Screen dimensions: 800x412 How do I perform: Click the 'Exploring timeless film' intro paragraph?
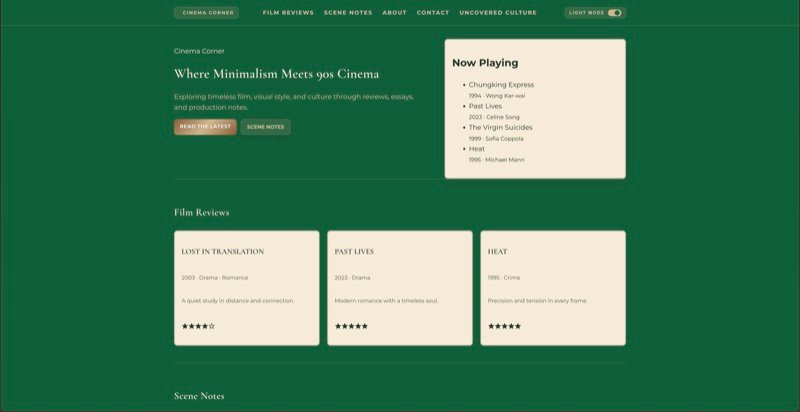294,102
